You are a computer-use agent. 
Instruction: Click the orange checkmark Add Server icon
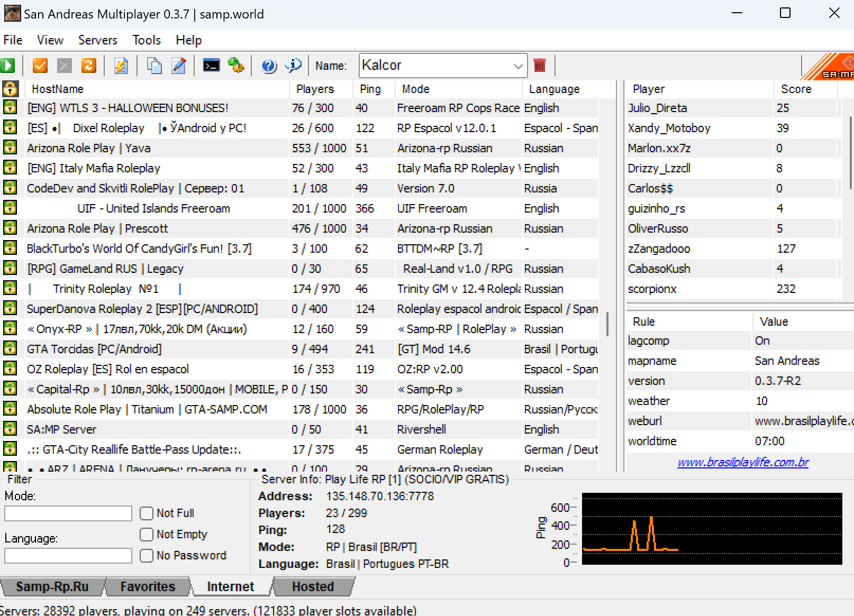pos(40,66)
